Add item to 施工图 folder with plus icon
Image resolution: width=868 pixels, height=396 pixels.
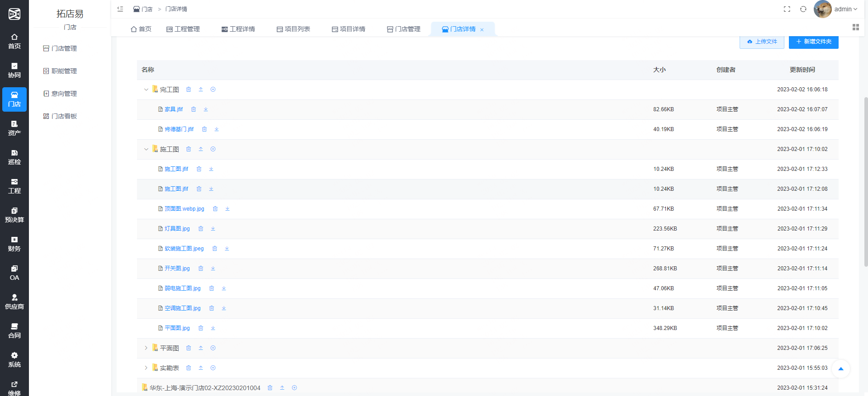click(213, 149)
